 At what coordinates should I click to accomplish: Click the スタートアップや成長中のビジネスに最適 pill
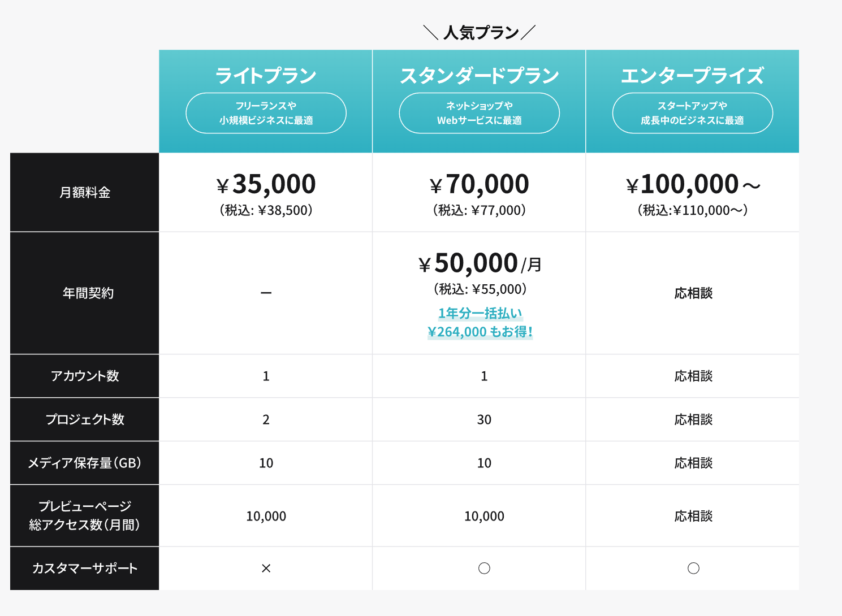[692, 113]
